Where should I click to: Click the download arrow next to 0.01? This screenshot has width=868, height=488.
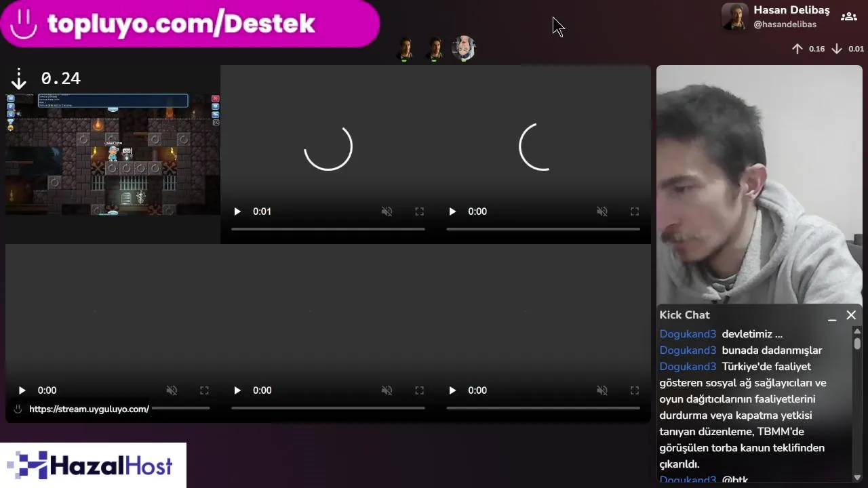click(837, 49)
